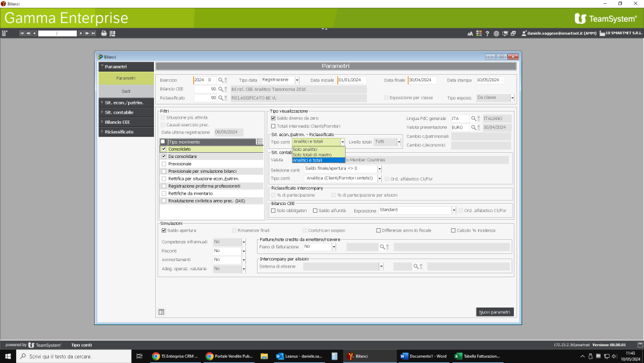Click the print icon in the toolbar

tap(104, 33)
